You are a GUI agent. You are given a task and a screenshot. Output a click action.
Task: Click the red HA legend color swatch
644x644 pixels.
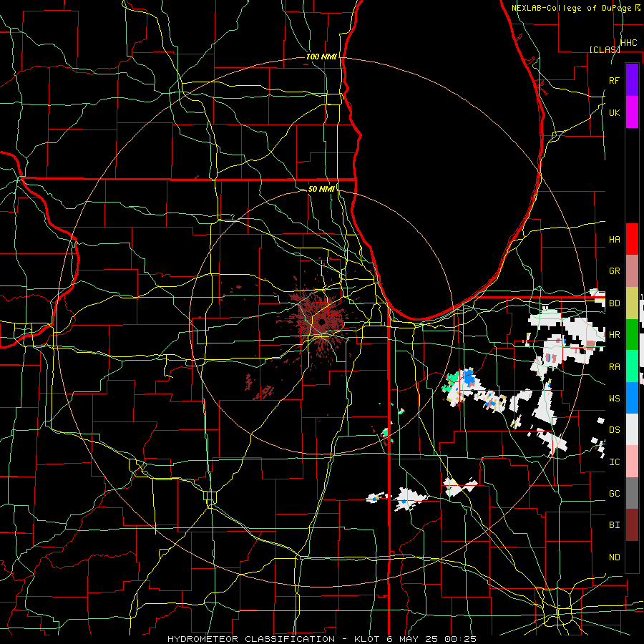coord(632,239)
